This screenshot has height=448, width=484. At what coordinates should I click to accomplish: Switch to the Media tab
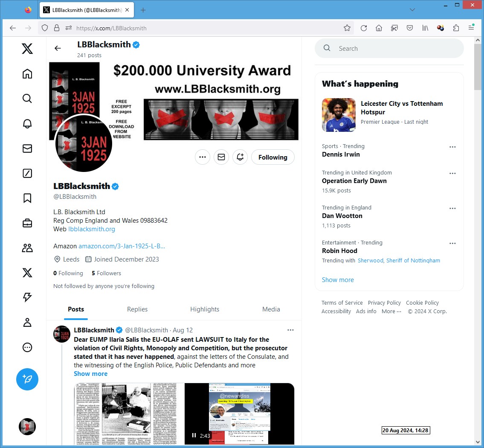(x=271, y=309)
